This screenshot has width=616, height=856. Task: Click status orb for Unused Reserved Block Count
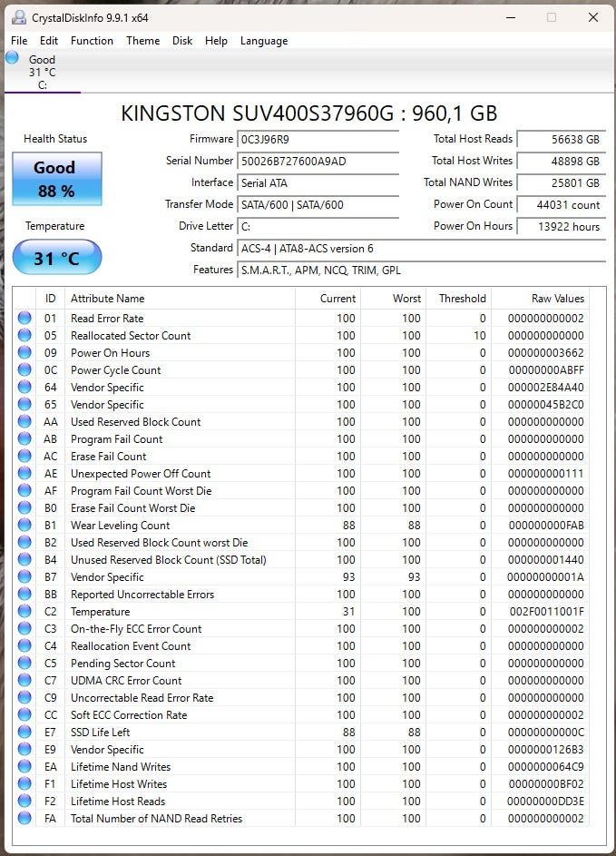point(24,559)
